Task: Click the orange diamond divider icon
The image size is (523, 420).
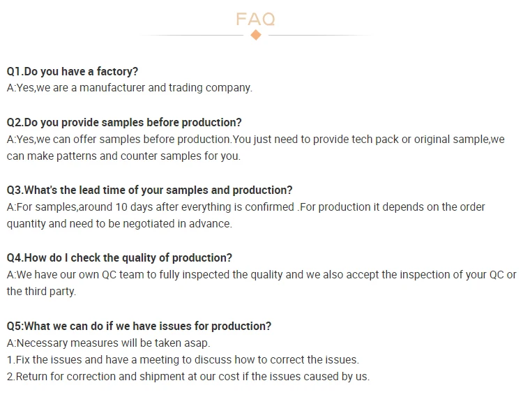Action: click(256, 35)
